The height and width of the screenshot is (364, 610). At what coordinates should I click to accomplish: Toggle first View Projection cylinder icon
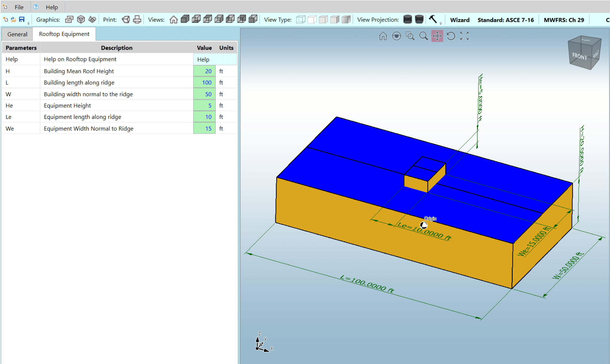tap(408, 20)
